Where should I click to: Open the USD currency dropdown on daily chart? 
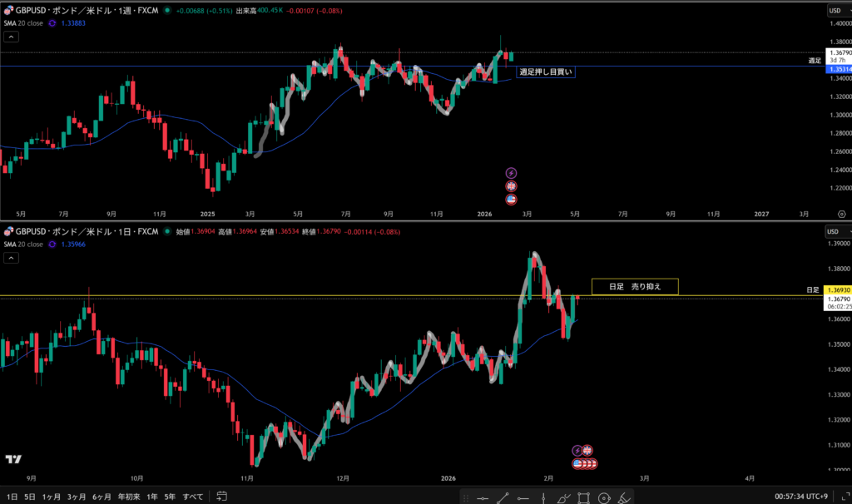[835, 230]
